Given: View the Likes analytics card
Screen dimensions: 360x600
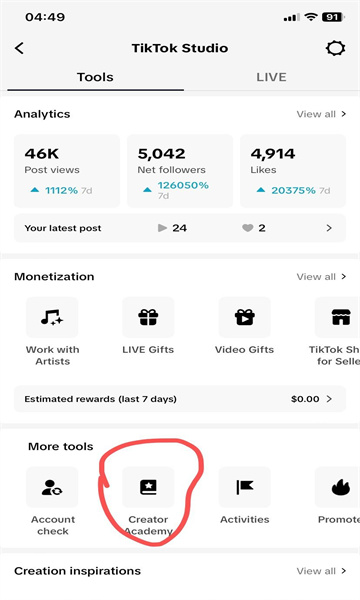Looking at the screenshot, I should [x=293, y=171].
